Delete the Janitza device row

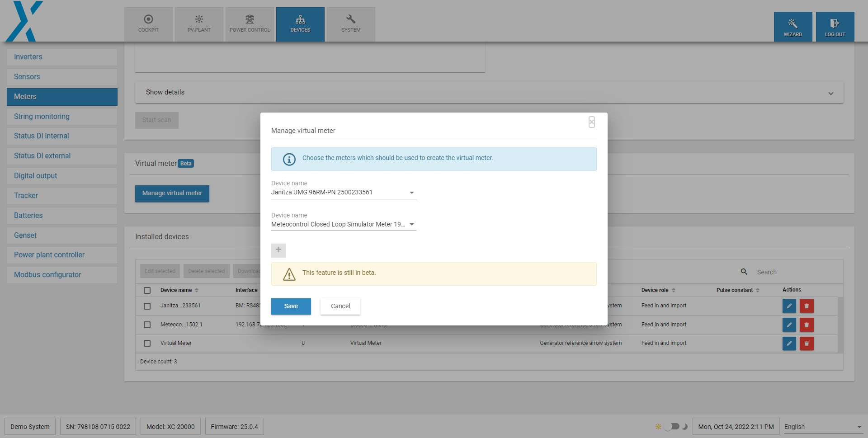[807, 306]
